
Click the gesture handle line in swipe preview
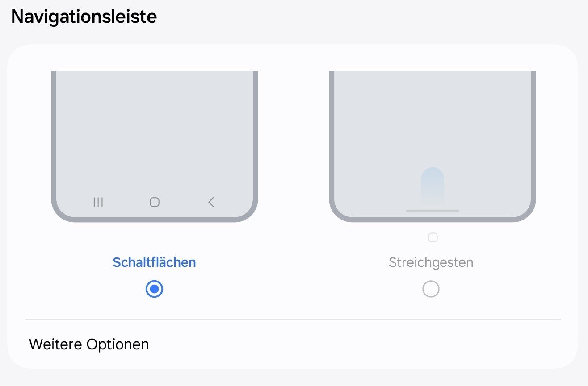point(432,211)
